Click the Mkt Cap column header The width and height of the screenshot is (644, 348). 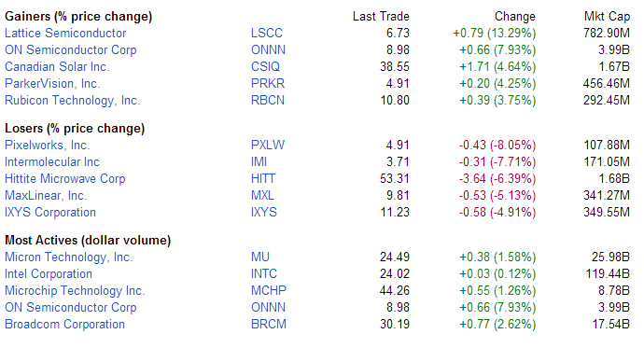[607, 17]
